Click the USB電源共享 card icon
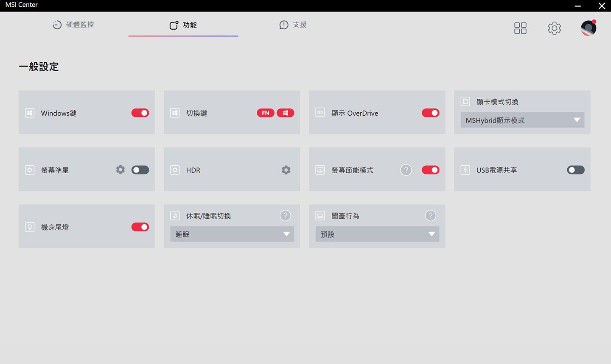 click(x=465, y=170)
